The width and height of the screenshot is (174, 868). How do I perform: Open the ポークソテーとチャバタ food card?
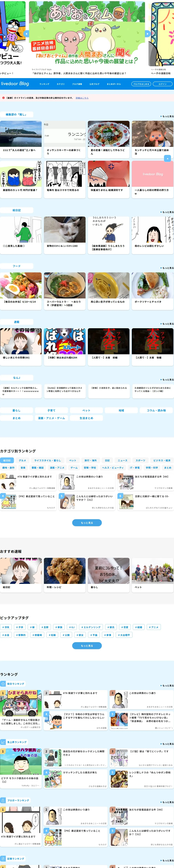click(152, 291)
